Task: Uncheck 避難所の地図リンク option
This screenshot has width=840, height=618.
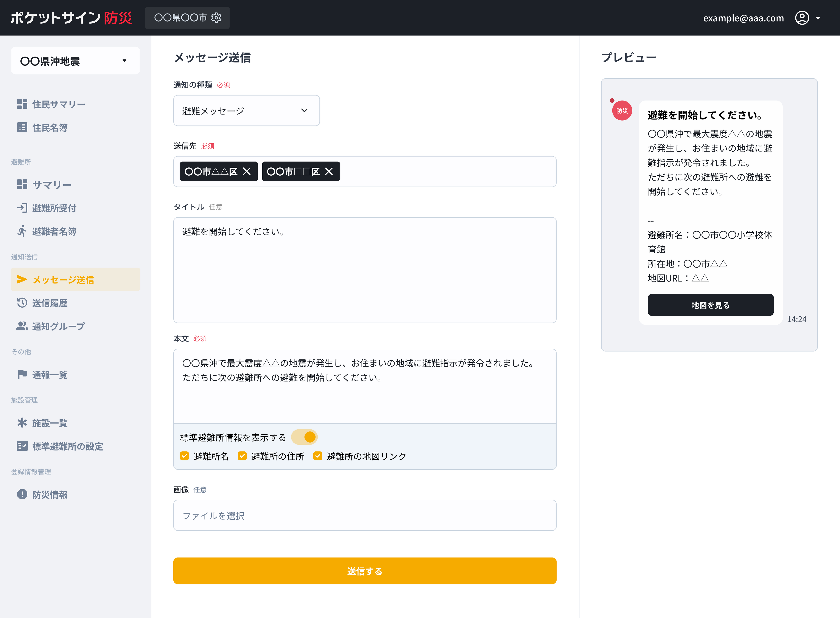Action: [318, 456]
